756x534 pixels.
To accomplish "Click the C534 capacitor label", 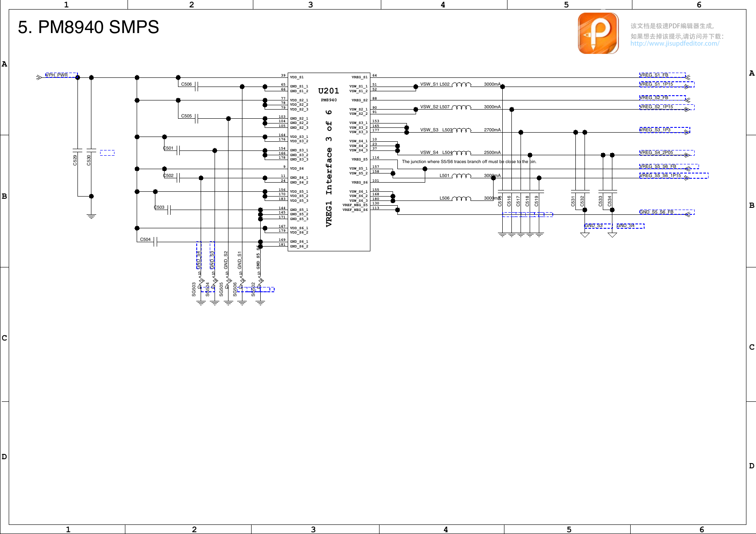I will click(x=609, y=201).
